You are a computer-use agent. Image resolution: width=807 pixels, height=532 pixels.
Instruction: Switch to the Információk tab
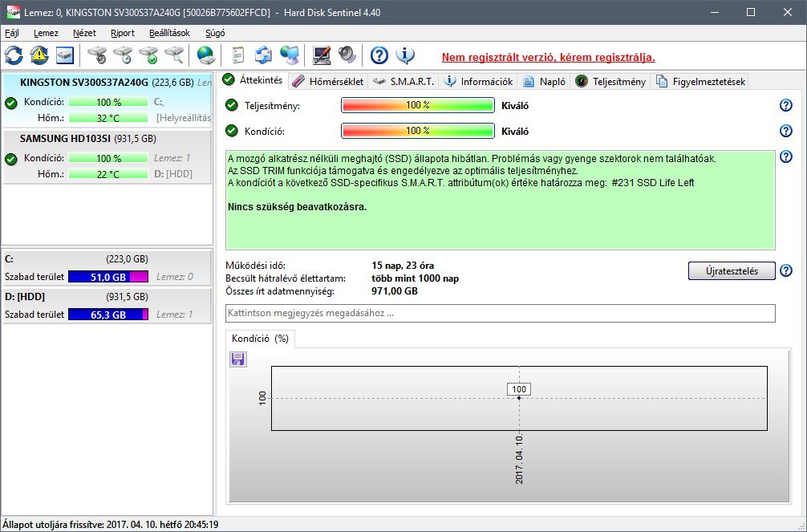(479, 81)
